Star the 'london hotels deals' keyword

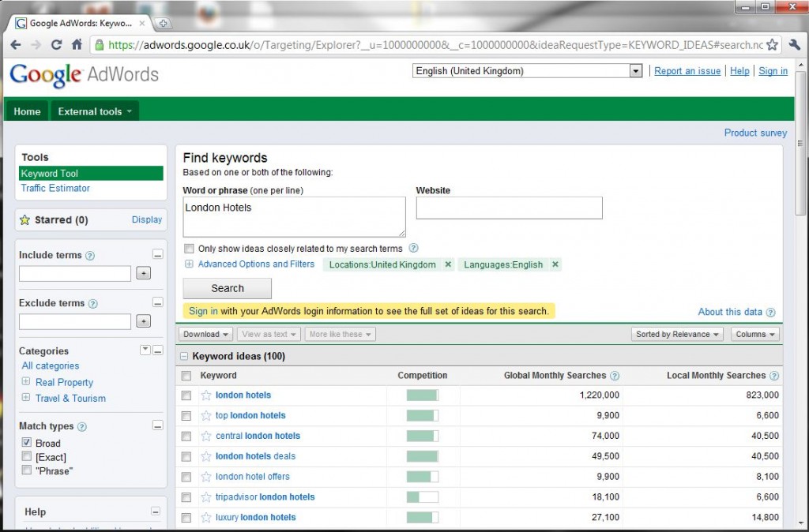tap(206, 456)
